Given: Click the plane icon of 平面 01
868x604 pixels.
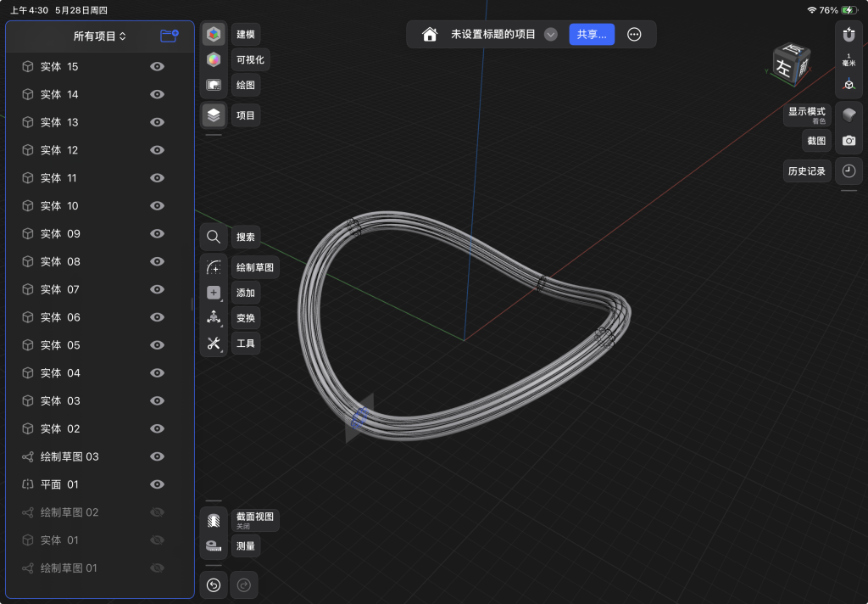Looking at the screenshot, I should [28, 484].
